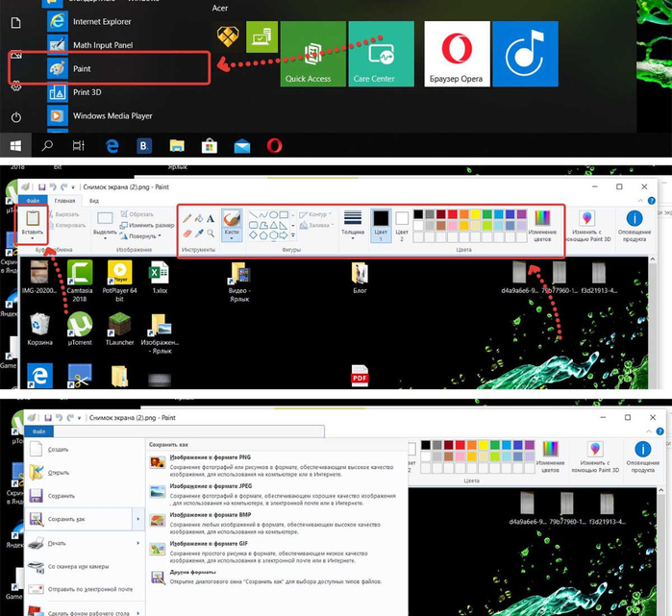This screenshot has height=616, width=672.
Task: Pick the red swatch in Главная ribbon palette
Action: 452,214
